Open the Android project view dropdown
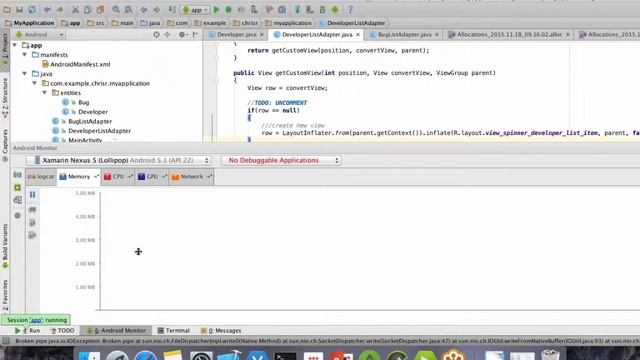The height and width of the screenshot is (360, 640). [40, 35]
